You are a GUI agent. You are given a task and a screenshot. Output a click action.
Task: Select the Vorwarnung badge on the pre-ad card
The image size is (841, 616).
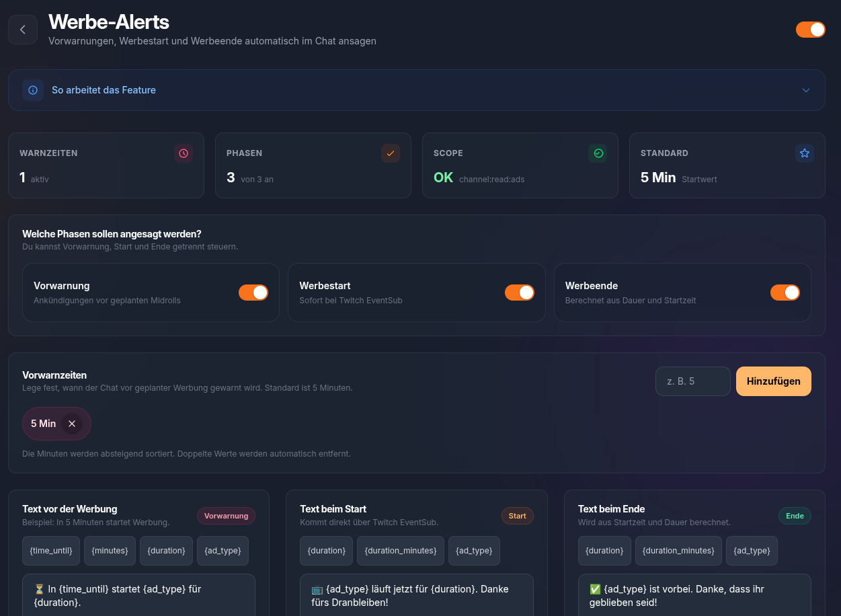[226, 515]
